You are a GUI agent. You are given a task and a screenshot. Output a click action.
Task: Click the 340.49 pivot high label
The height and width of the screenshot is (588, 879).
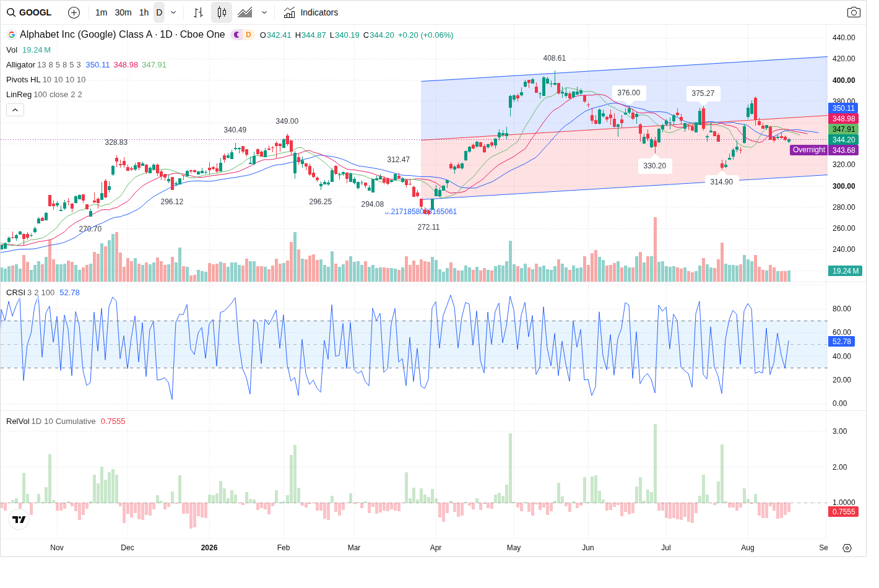(235, 130)
